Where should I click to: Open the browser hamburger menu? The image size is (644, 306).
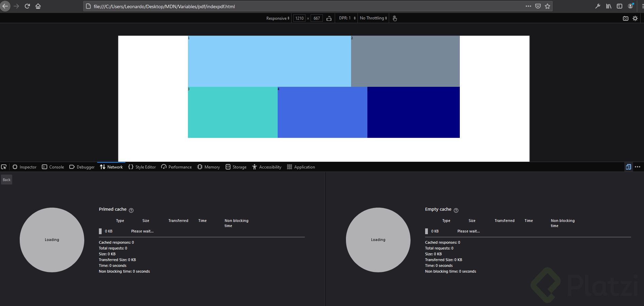click(x=642, y=6)
